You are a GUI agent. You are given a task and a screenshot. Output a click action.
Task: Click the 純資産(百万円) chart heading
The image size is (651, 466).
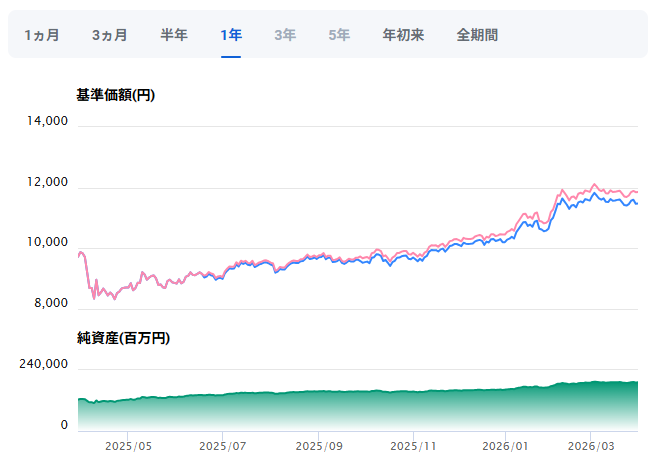click(123, 338)
